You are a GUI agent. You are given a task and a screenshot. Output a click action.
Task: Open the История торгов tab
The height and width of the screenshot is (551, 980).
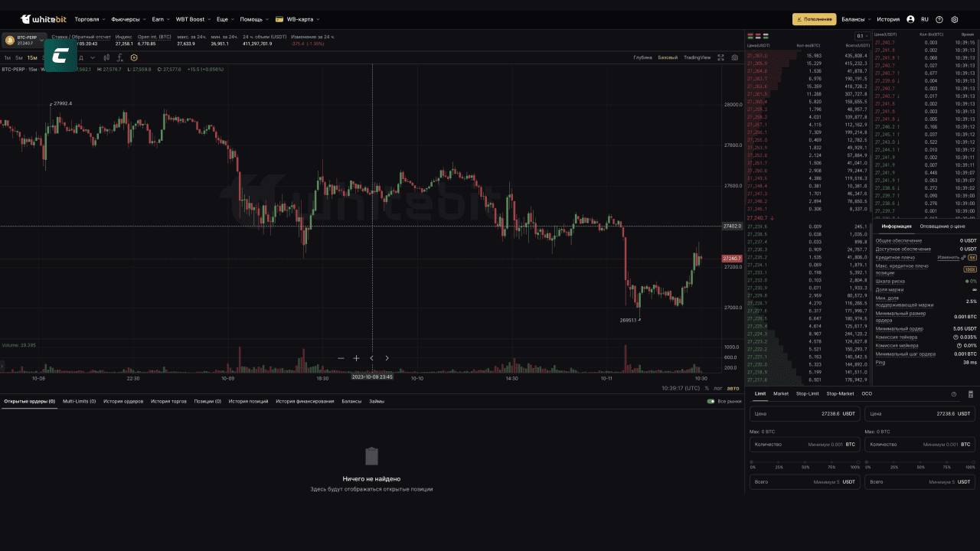(x=168, y=401)
